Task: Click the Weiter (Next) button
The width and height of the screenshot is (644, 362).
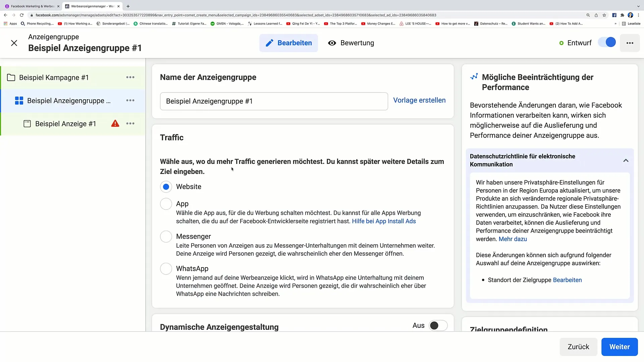Action: (x=620, y=347)
